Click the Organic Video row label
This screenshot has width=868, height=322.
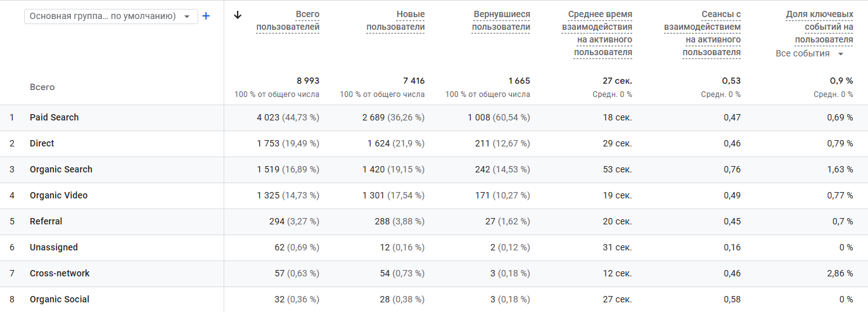(x=59, y=195)
